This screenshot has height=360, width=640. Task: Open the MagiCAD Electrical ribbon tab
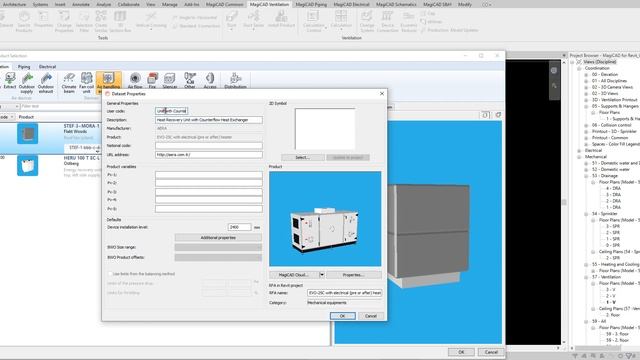tap(351, 4)
